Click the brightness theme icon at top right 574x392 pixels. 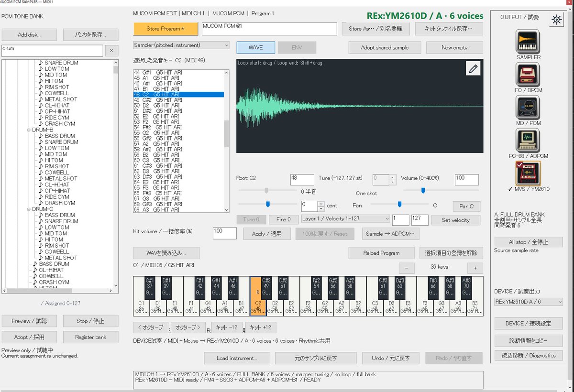(x=556, y=20)
